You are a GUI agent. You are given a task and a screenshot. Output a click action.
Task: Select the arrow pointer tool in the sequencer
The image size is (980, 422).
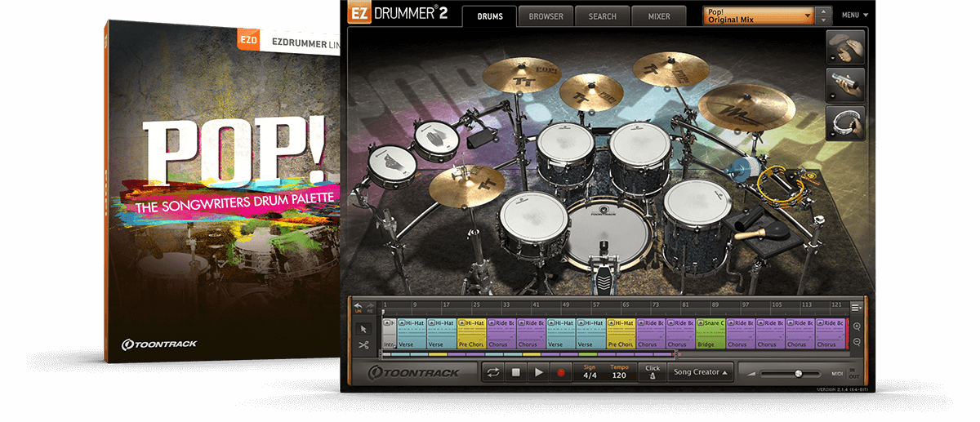(364, 328)
